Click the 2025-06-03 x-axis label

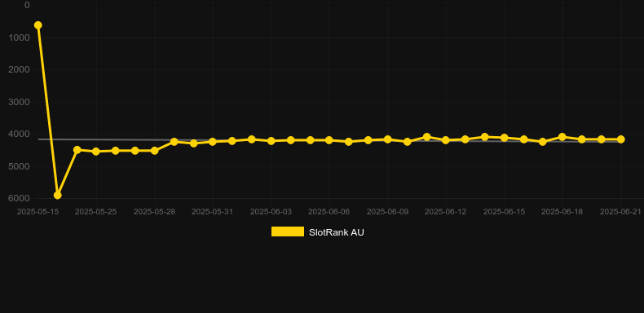pos(271,212)
